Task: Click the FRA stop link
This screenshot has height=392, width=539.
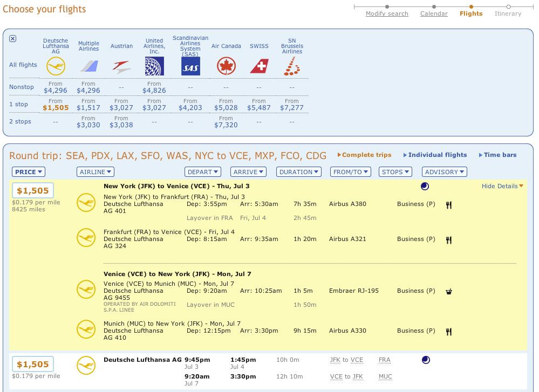Action: [384, 360]
